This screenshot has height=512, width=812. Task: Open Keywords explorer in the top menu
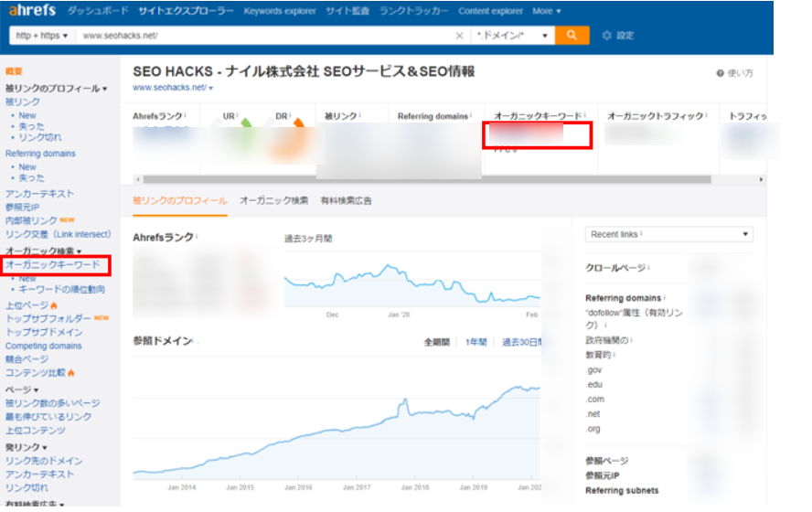tap(280, 11)
